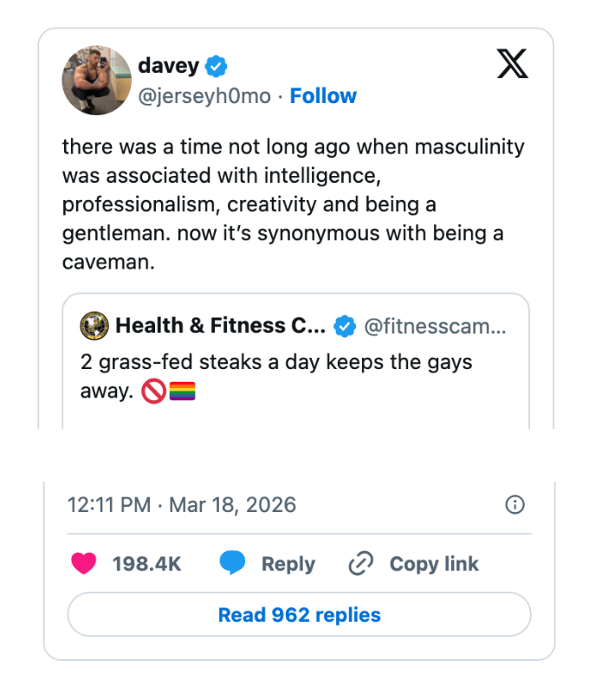Click the Reply text label

tap(288, 564)
